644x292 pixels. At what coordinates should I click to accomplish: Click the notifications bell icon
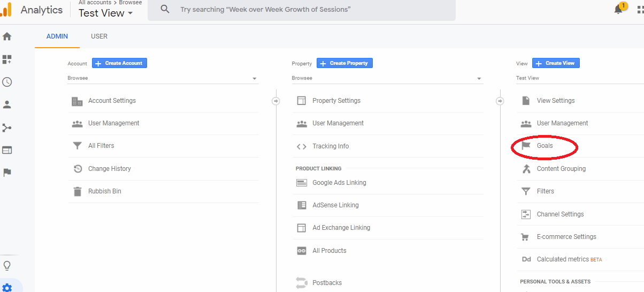(619, 9)
